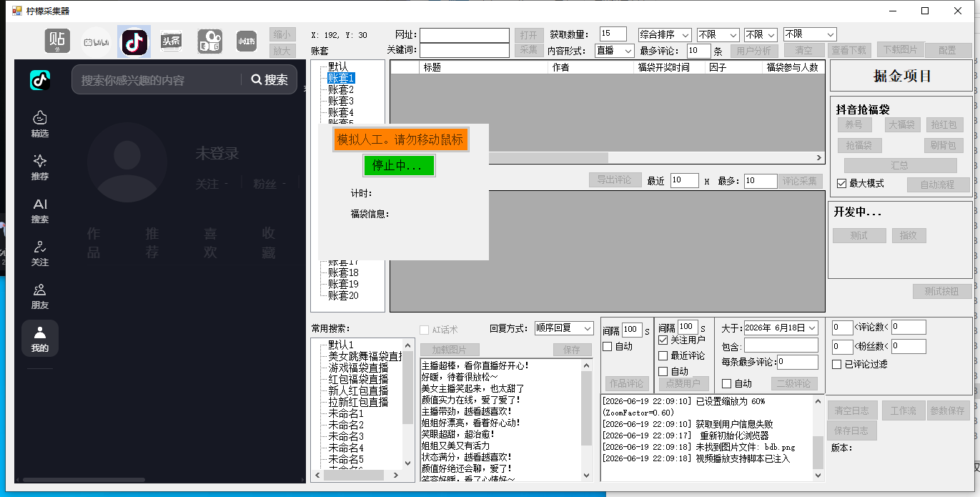Click the 清空日志 button

[852, 411]
